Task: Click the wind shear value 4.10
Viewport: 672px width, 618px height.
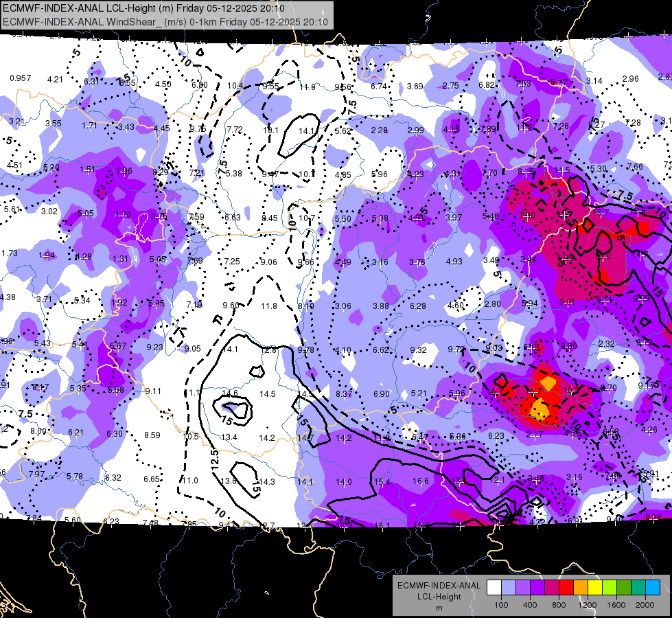Action: [343, 350]
